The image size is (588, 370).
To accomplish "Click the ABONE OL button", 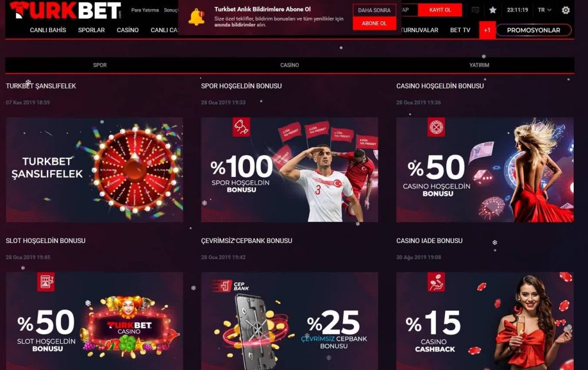I will 374,23.
